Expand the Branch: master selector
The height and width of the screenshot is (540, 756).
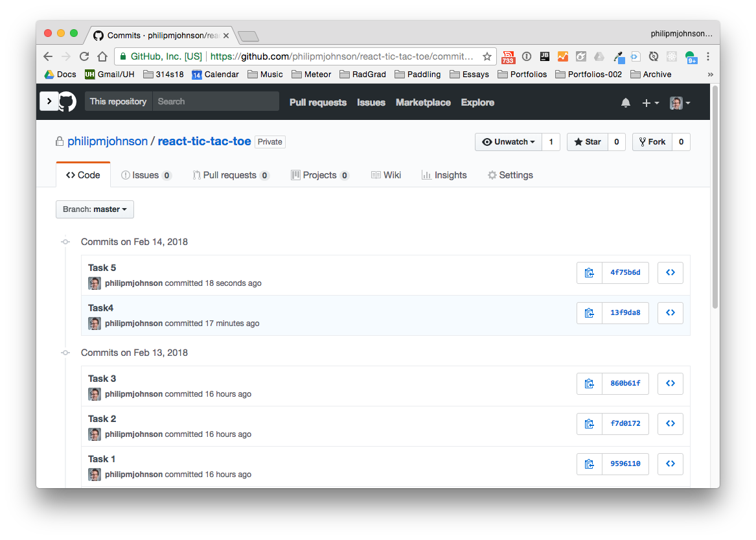[95, 209]
